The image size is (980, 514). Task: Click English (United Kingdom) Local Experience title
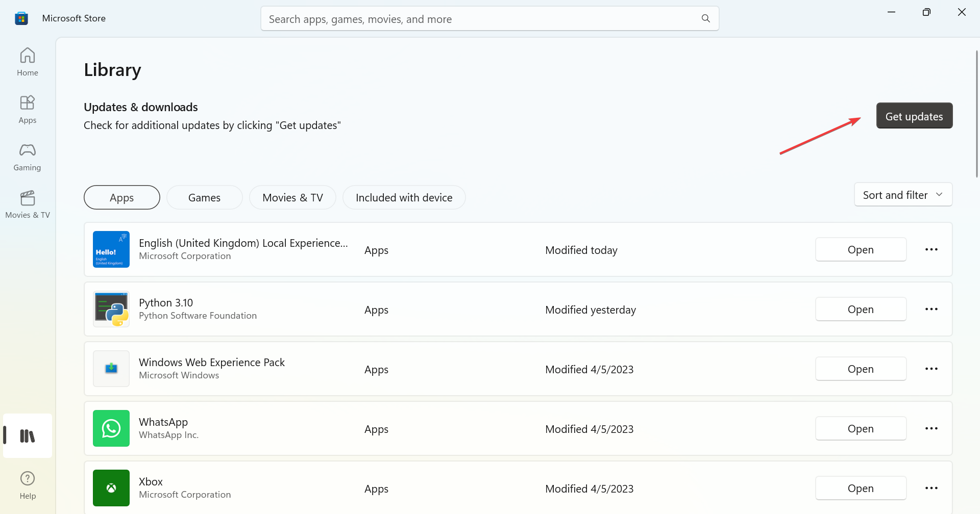pos(243,243)
